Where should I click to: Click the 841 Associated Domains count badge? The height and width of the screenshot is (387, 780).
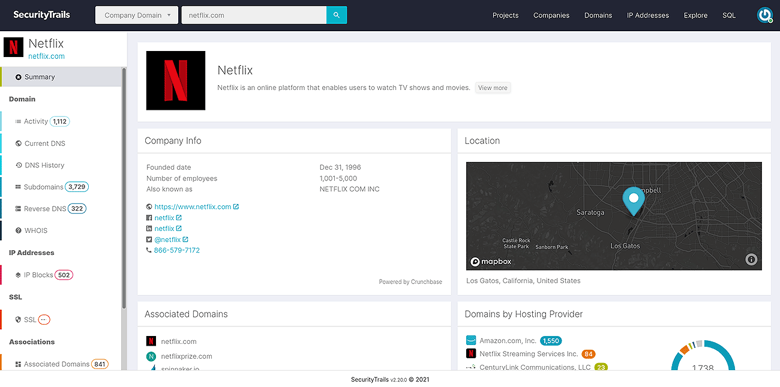99,364
